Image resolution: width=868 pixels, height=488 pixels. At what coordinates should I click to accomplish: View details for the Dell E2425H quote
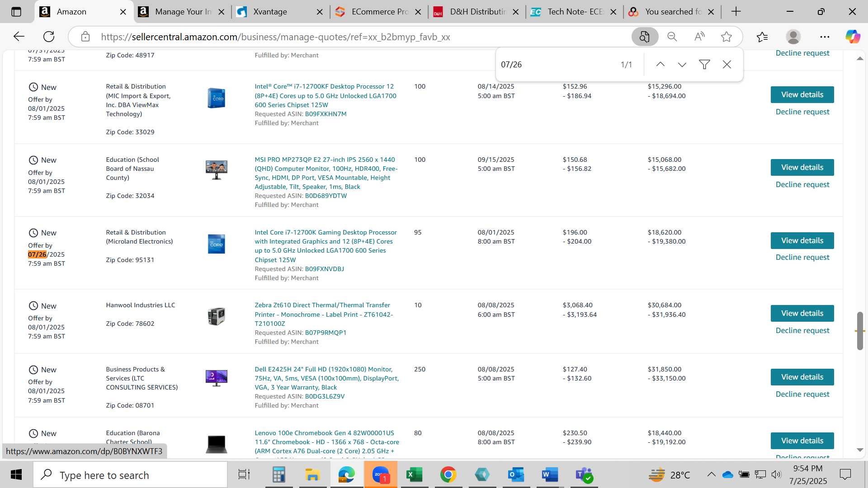click(802, 377)
